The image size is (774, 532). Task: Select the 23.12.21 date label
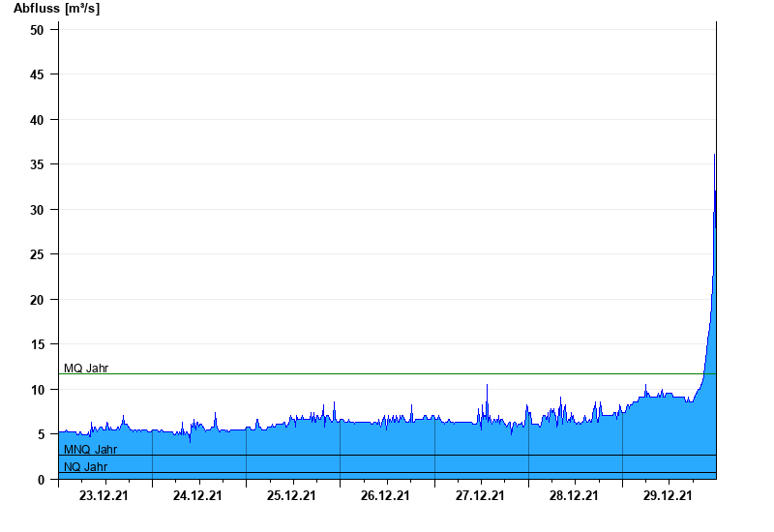pos(104,496)
